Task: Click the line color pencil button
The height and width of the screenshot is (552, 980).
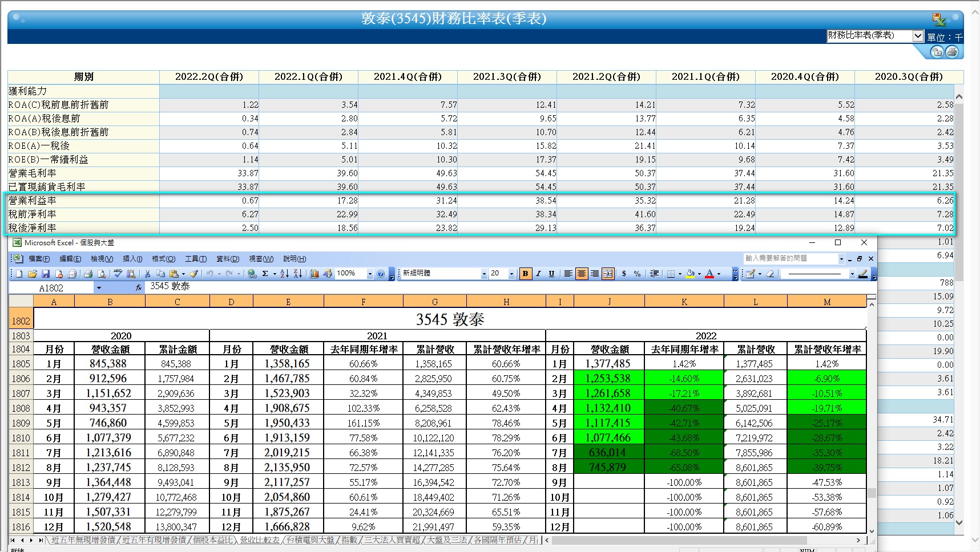Action: point(863,274)
